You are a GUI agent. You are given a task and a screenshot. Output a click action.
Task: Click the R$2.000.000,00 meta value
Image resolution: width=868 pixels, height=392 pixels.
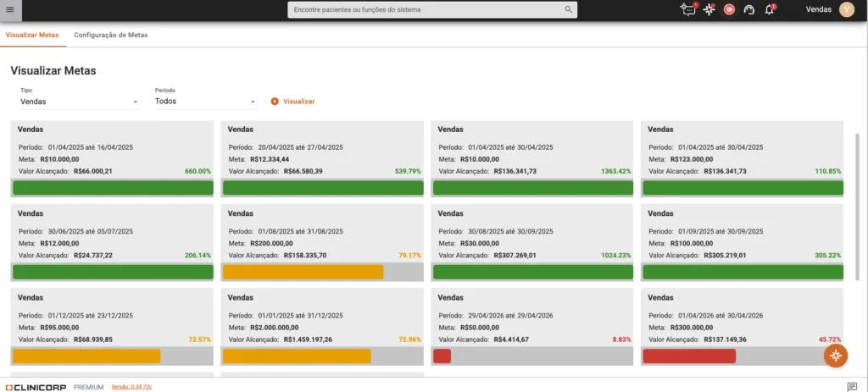[275, 328]
